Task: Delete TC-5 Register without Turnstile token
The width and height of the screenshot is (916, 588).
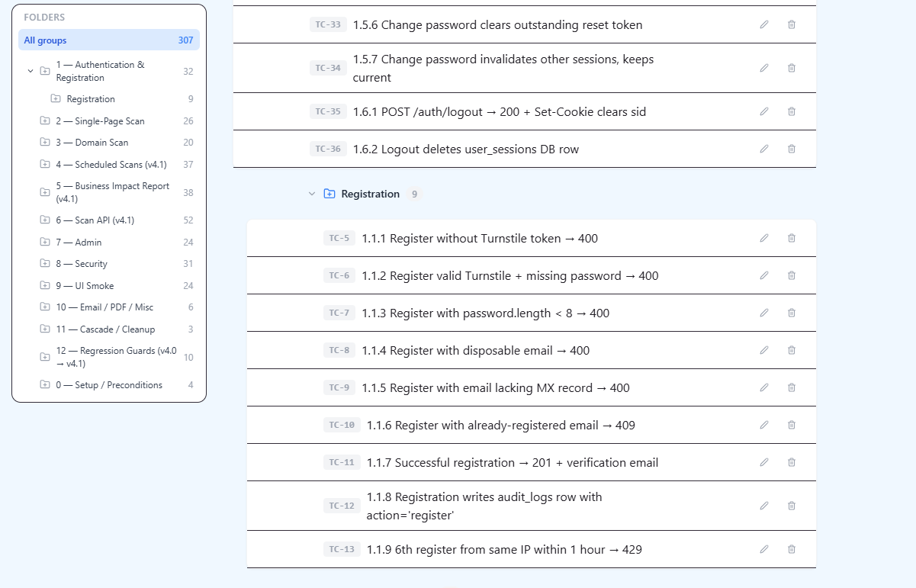Action: pyautogui.click(x=792, y=238)
